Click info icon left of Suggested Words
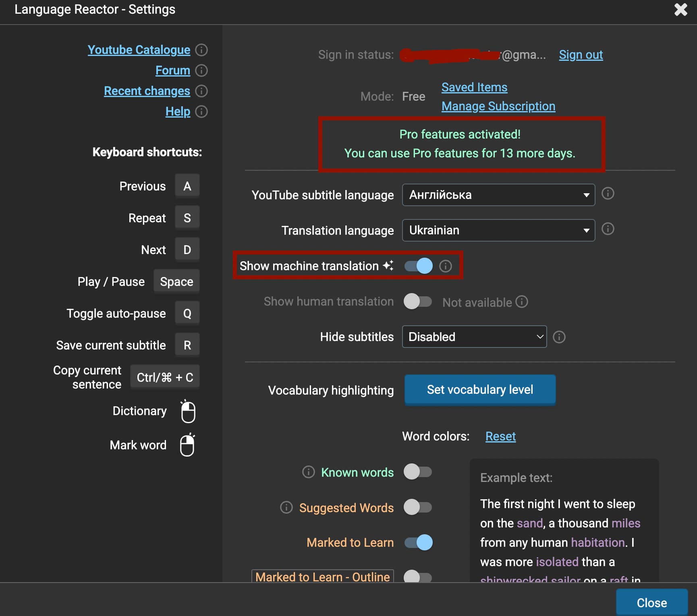The image size is (697, 616). (x=286, y=507)
